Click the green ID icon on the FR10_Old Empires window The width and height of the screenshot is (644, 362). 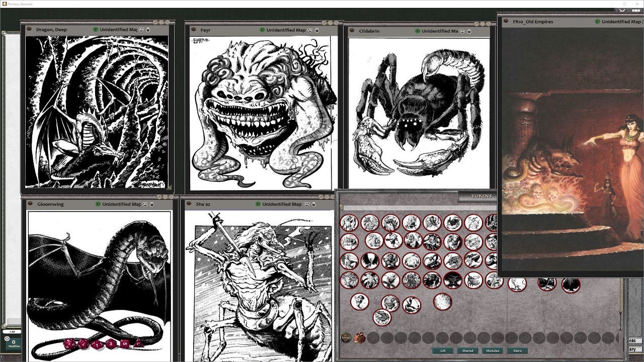pos(598,22)
